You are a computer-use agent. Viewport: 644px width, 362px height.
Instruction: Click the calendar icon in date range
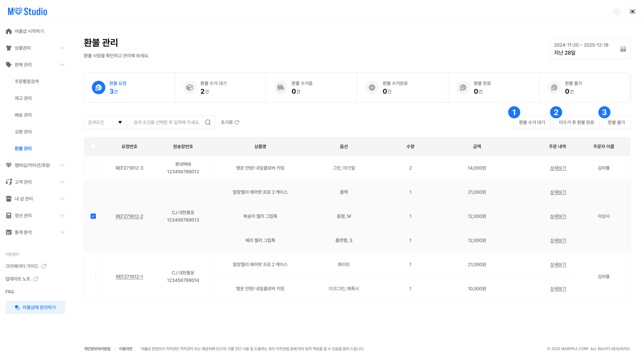pyautogui.click(x=623, y=49)
